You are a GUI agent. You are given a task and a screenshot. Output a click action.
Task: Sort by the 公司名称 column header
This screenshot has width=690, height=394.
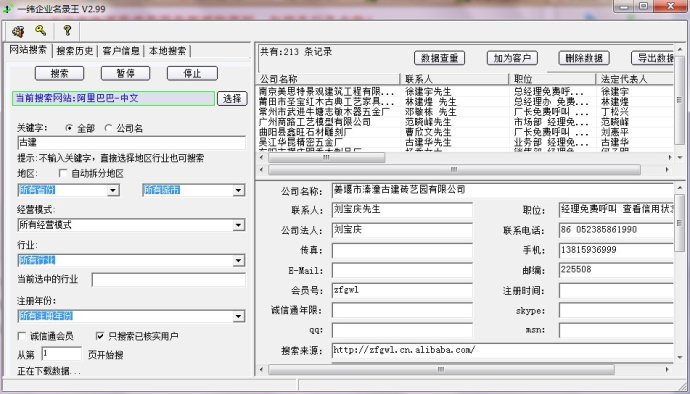click(328, 79)
